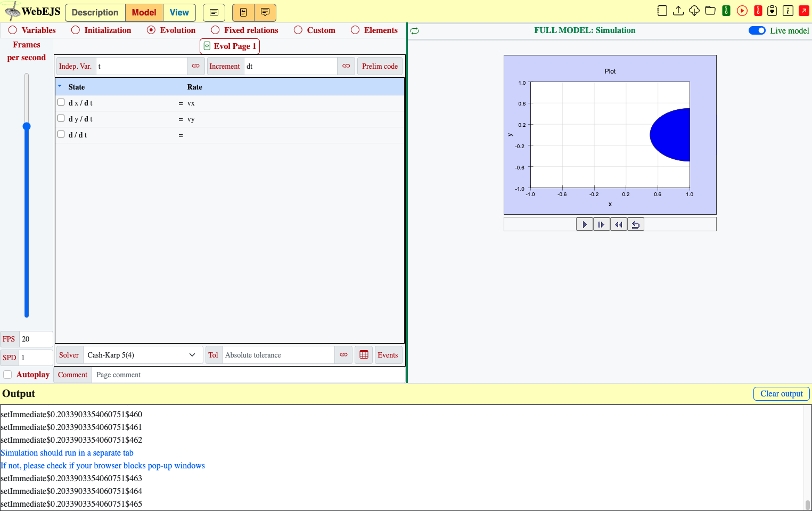Click the text lines panel icon button
The width and height of the screenshot is (812, 511).
tap(214, 12)
